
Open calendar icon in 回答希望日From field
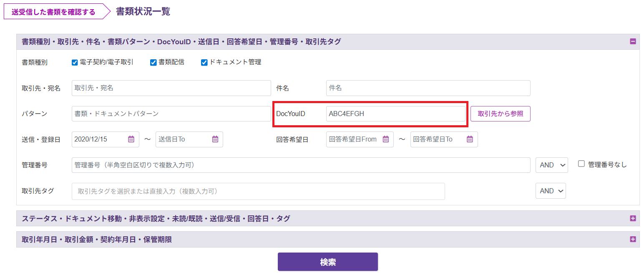(386, 139)
